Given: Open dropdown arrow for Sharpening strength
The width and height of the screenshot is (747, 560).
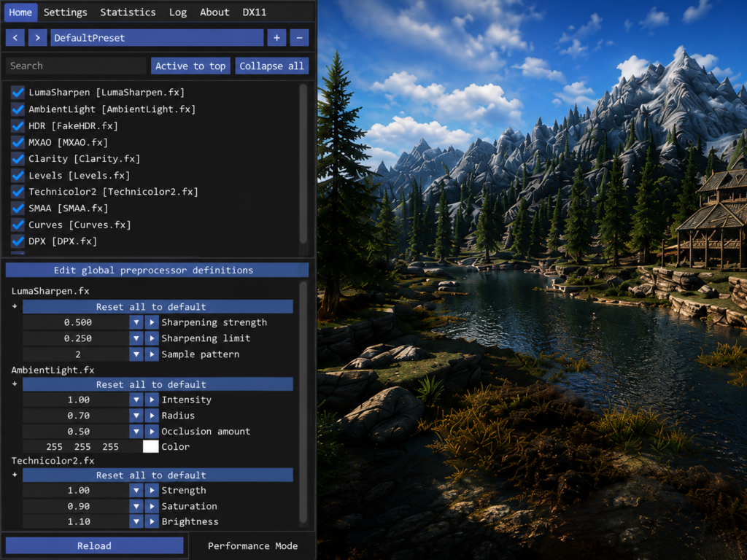Looking at the screenshot, I should [x=136, y=322].
